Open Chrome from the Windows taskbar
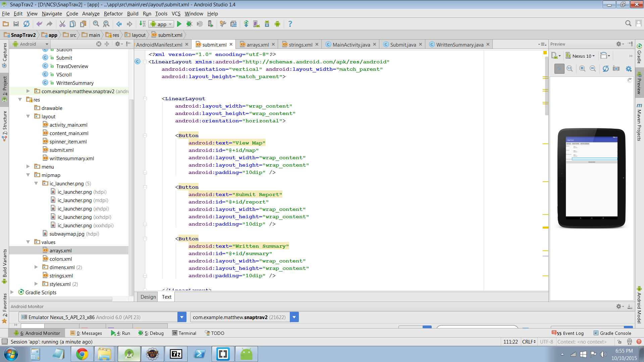This screenshot has height=362, width=644. (82, 354)
